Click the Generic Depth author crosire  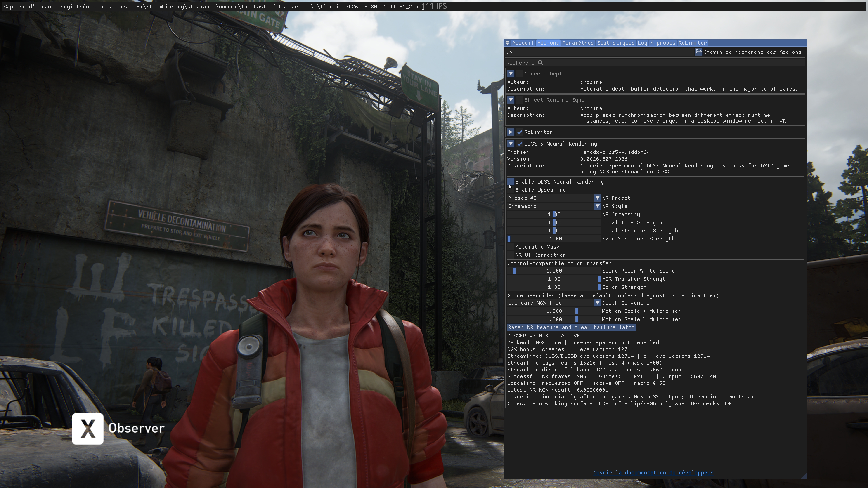pyautogui.click(x=591, y=82)
